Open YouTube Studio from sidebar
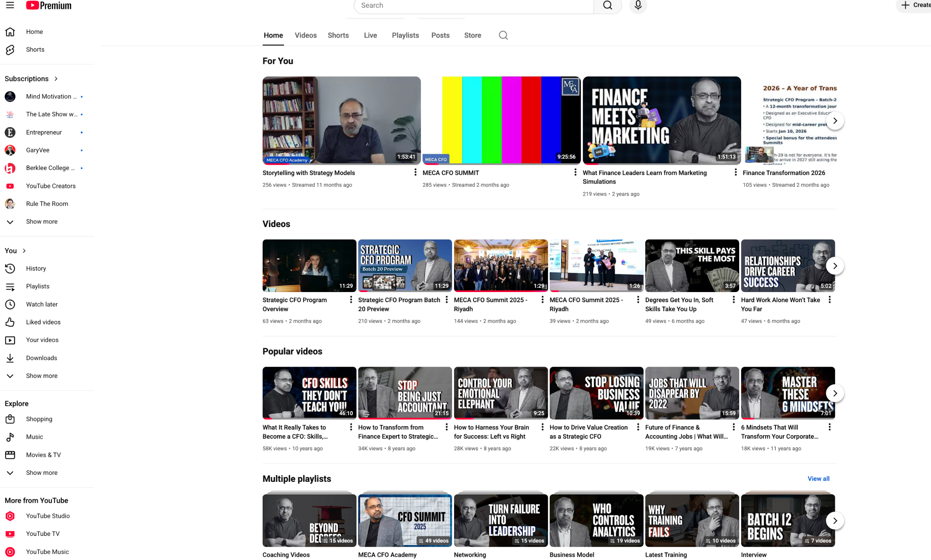931x560 pixels. (x=48, y=516)
